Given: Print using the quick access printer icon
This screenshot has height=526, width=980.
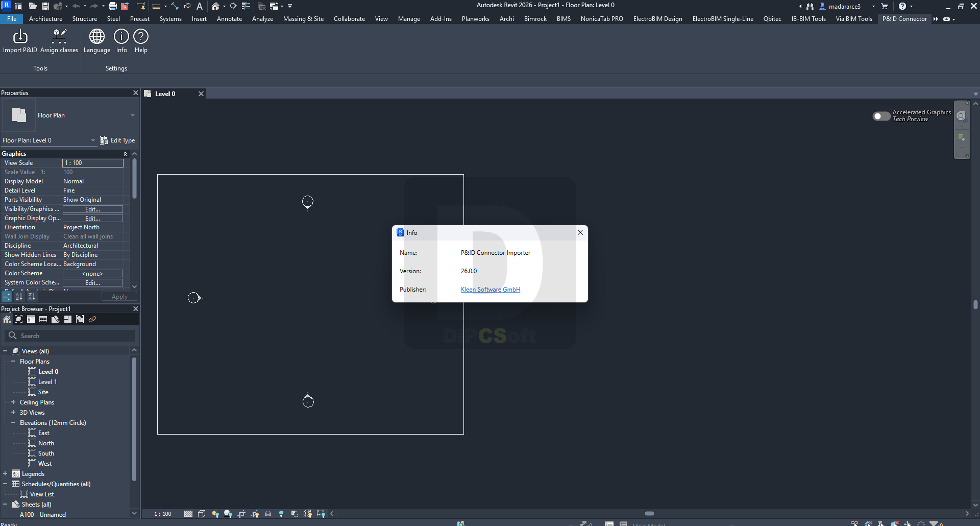Looking at the screenshot, I should pos(113,6).
